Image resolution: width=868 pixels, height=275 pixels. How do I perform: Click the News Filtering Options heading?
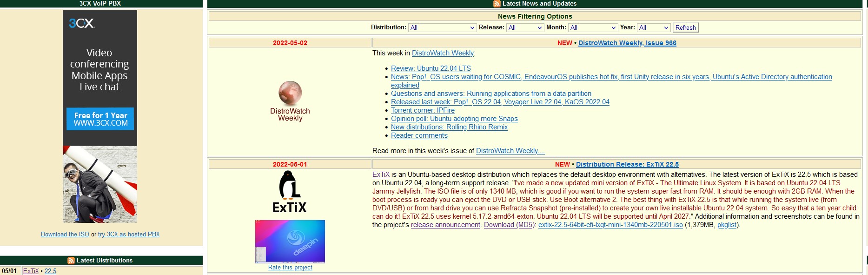coord(535,16)
